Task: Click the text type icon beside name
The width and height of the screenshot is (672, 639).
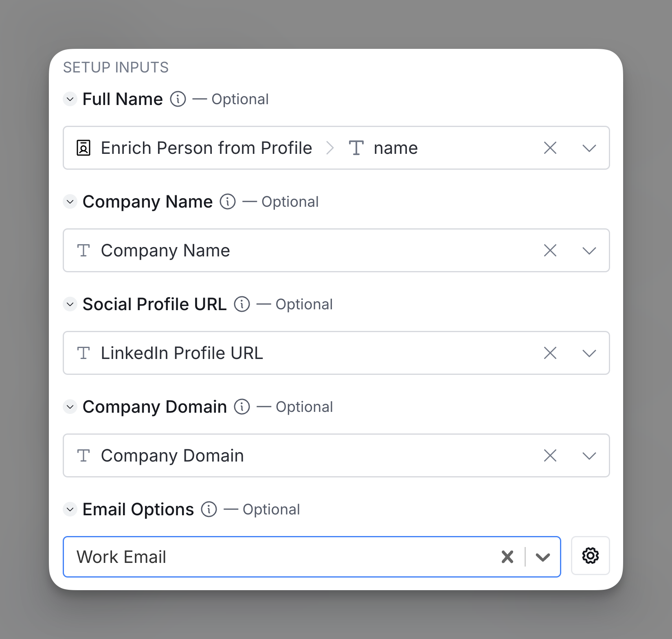Action: click(x=356, y=148)
